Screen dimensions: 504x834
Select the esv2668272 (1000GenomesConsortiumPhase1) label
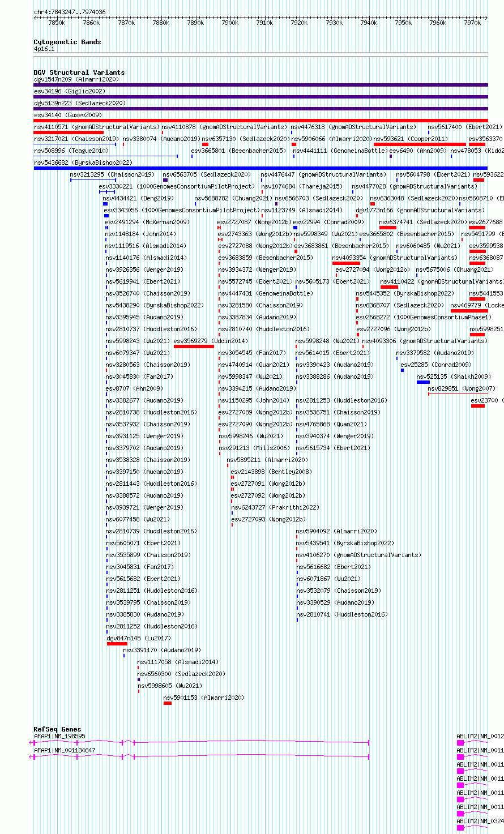[424, 317]
